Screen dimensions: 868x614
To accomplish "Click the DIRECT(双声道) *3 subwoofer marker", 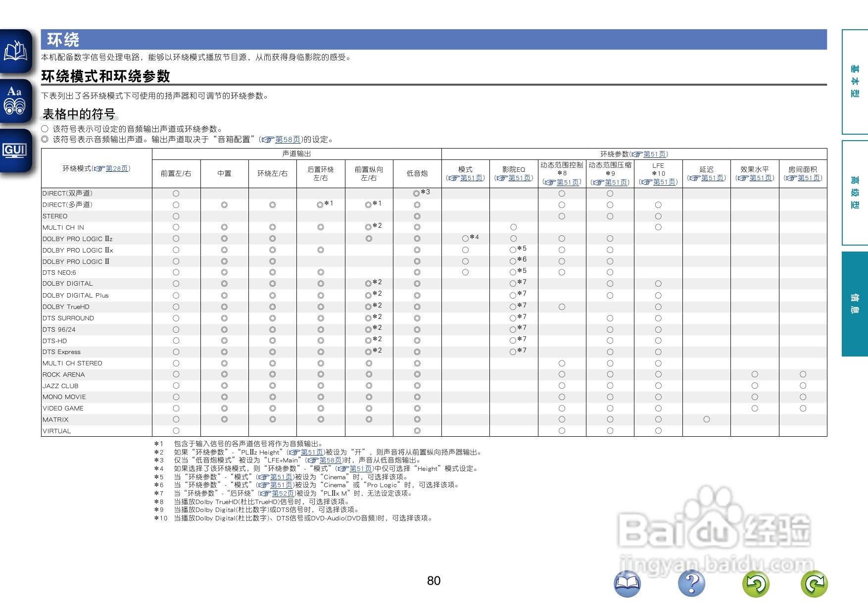I will 422,193.
